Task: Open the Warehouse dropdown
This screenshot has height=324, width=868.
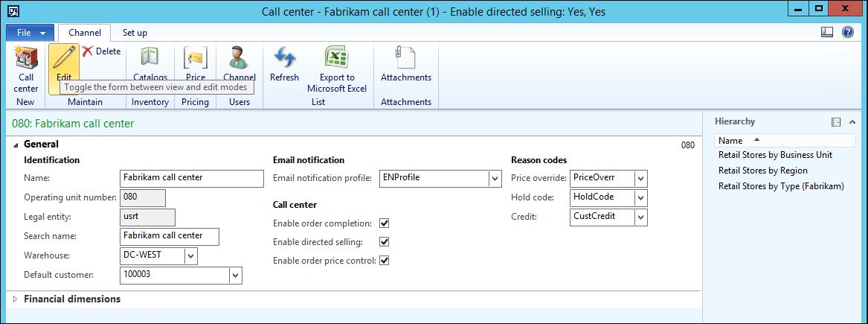Action: click(x=191, y=256)
